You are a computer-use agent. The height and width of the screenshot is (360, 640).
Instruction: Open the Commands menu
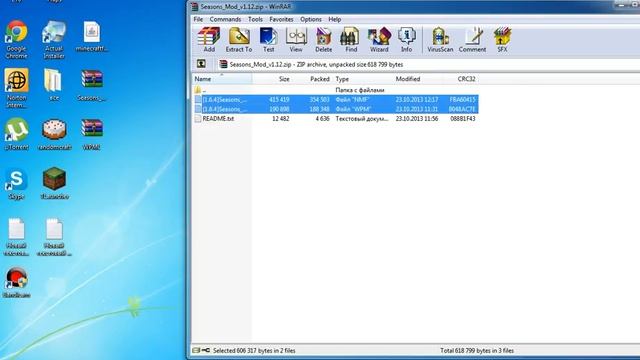click(225, 19)
